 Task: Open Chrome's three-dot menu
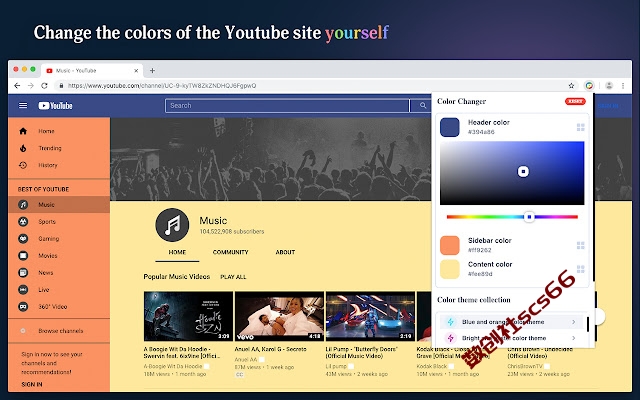pos(623,86)
